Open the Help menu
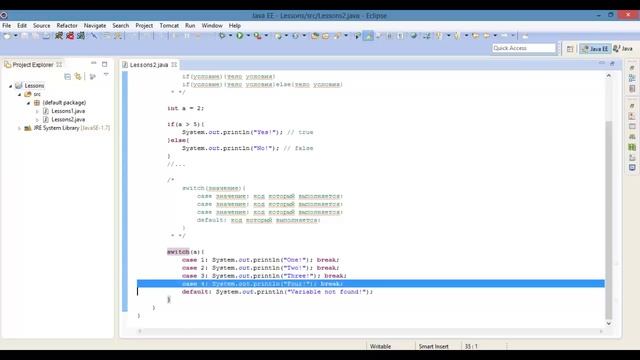The image size is (640, 360). coord(234,25)
